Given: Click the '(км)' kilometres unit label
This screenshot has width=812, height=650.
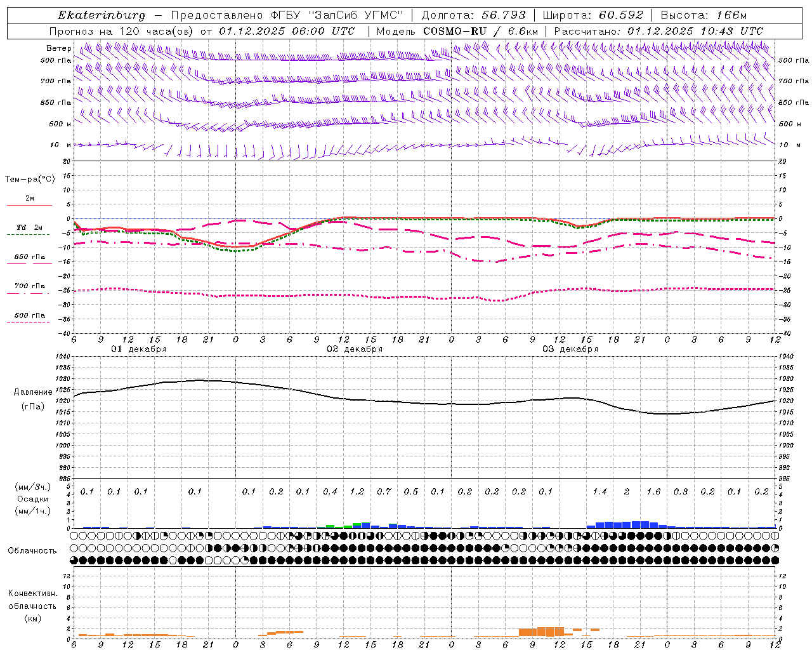Looking at the screenshot, I should point(33,618).
